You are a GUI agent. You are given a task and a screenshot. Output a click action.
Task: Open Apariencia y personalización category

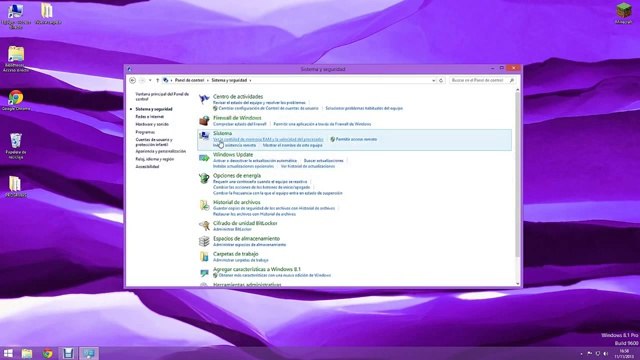(160, 151)
